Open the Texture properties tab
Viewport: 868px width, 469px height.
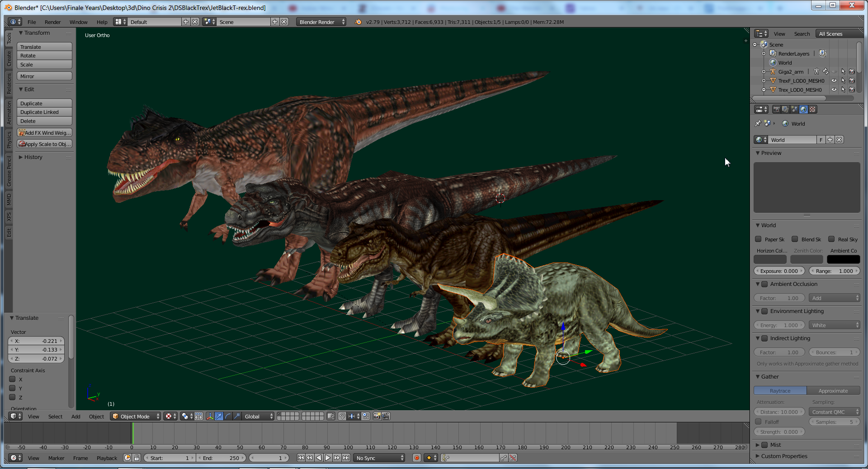pos(812,109)
